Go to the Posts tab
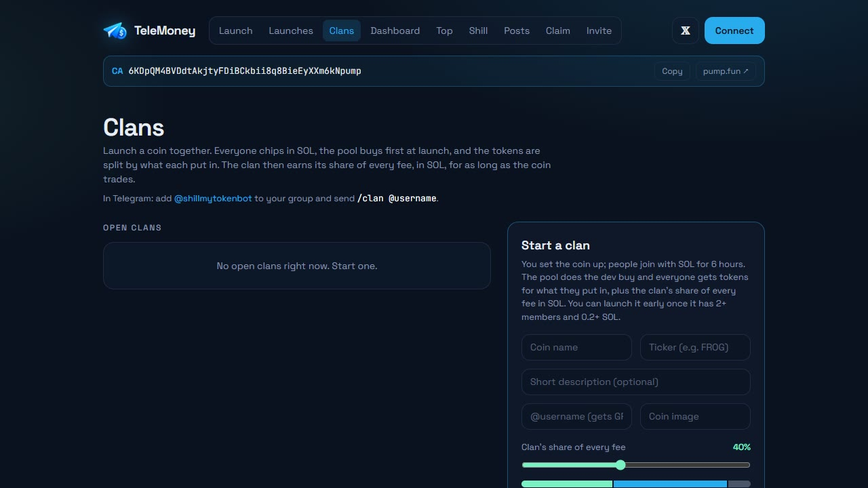Screen dimensions: 868x488 click(x=517, y=30)
